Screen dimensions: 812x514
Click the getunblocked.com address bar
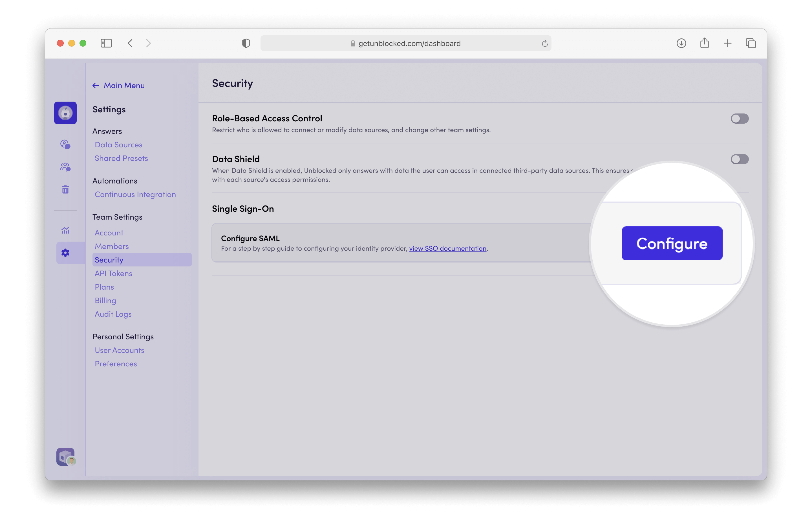point(405,43)
